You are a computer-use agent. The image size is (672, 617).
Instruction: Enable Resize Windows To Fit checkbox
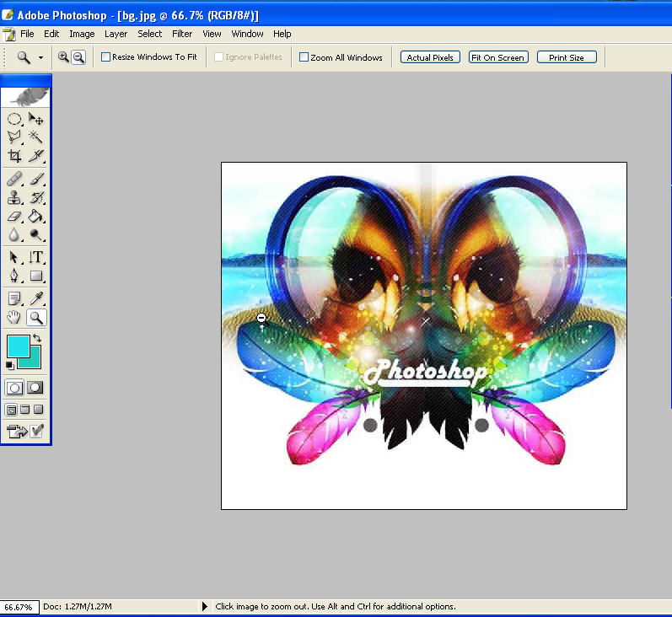pos(106,57)
